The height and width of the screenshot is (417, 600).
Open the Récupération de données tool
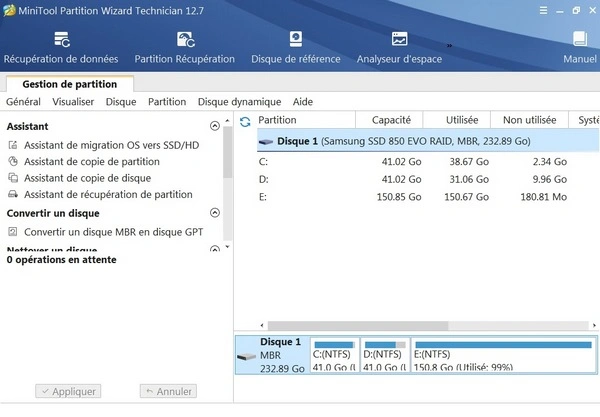pos(61,47)
